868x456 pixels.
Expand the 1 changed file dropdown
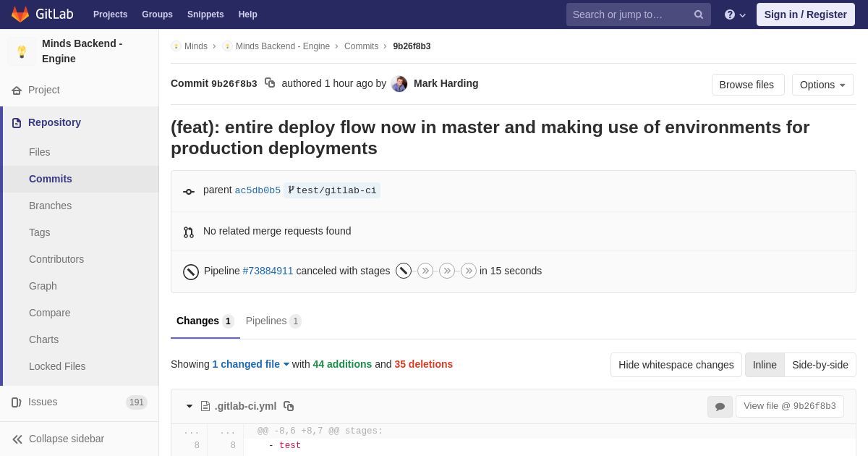(251, 364)
